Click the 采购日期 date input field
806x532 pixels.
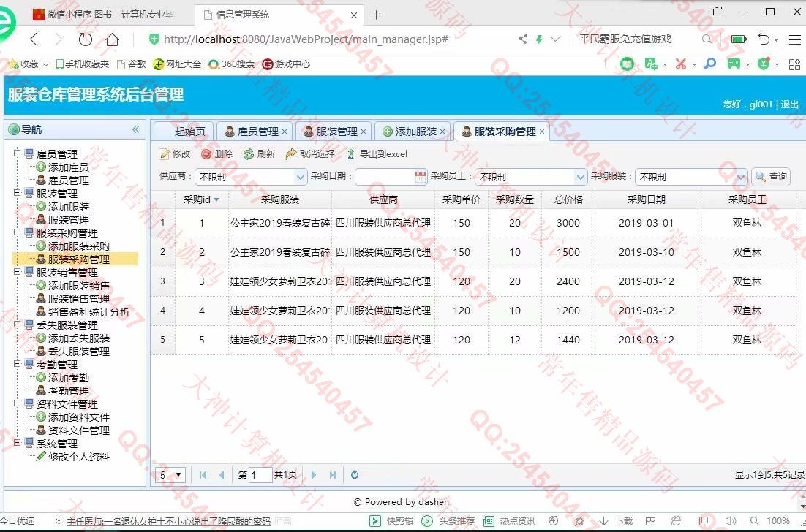(385, 177)
